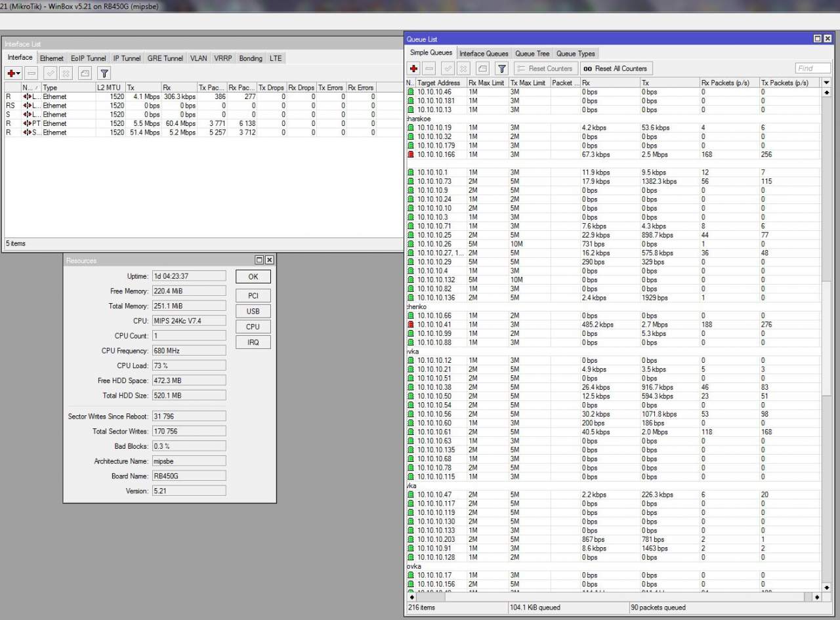Click the Find field in Queue List
The width and height of the screenshot is (840, 620).
click(812, 68)
